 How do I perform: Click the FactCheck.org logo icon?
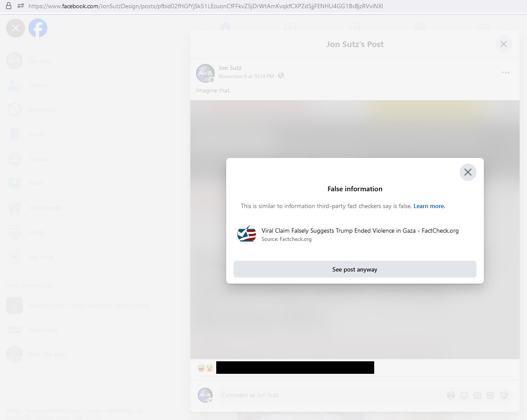(x=247, y=234)
